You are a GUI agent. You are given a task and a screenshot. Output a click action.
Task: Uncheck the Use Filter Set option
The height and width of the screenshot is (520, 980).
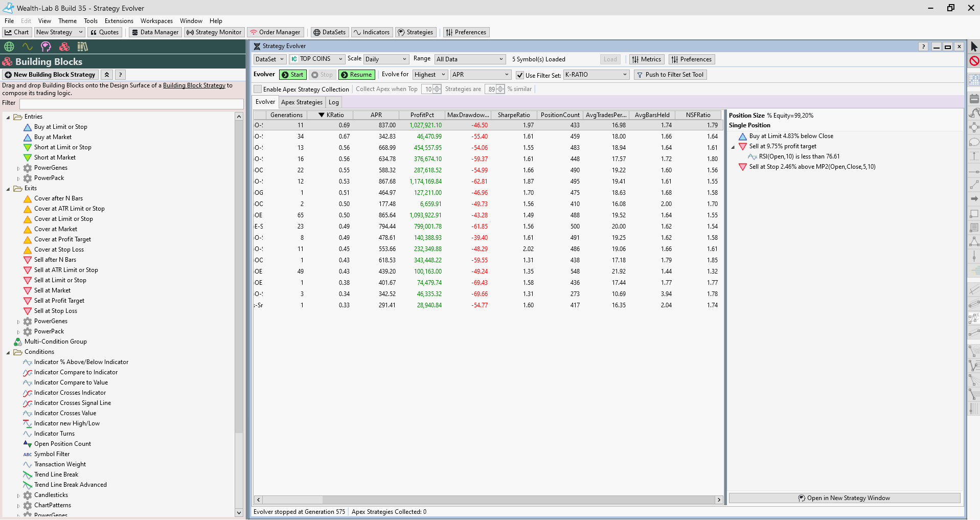point(519,75)
